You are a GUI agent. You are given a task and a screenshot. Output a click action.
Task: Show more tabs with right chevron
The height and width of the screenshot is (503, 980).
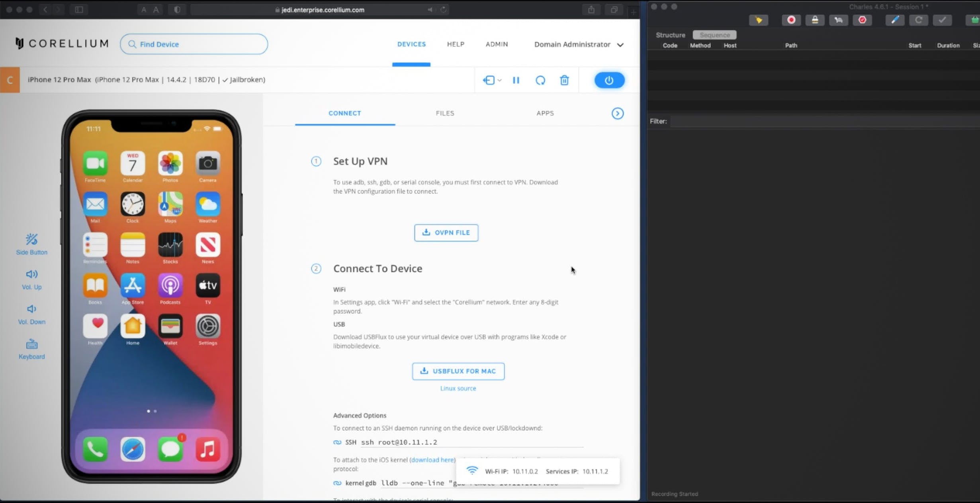point(617,114)
